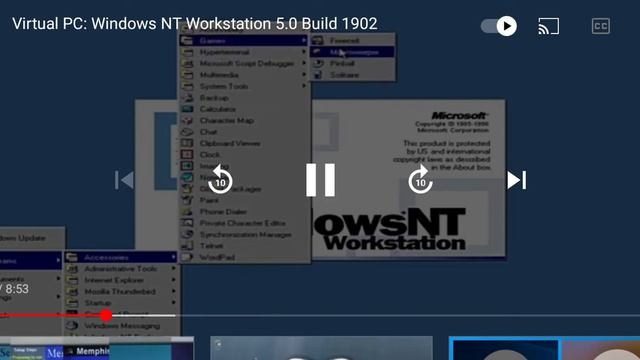Expand the Mozilla Thunderbird submenu arrow
The width and height of the screenshot is (640, 360).
[x=173, y=291]
